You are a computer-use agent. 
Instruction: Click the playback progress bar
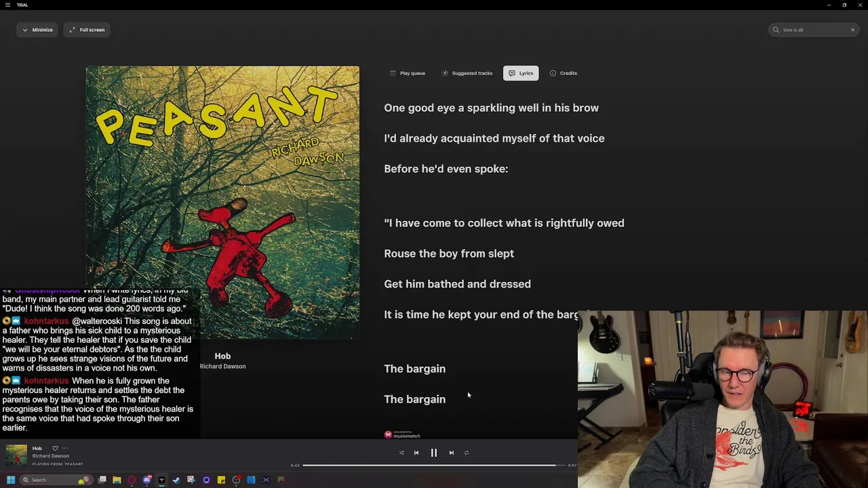[x=434, y=466]
